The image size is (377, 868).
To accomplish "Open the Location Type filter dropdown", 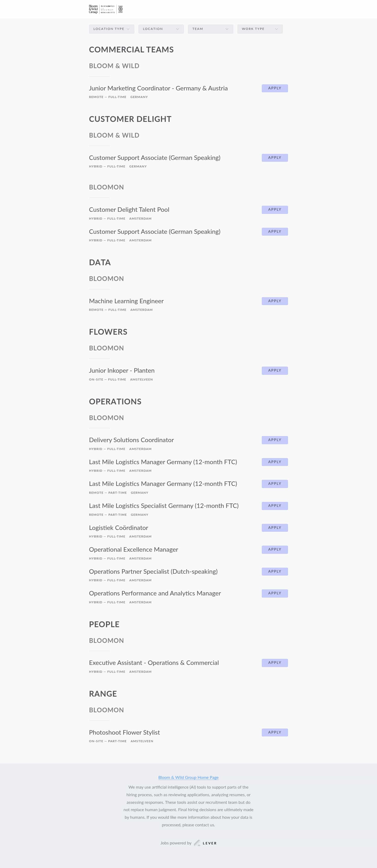I will (x=112, y=29).
